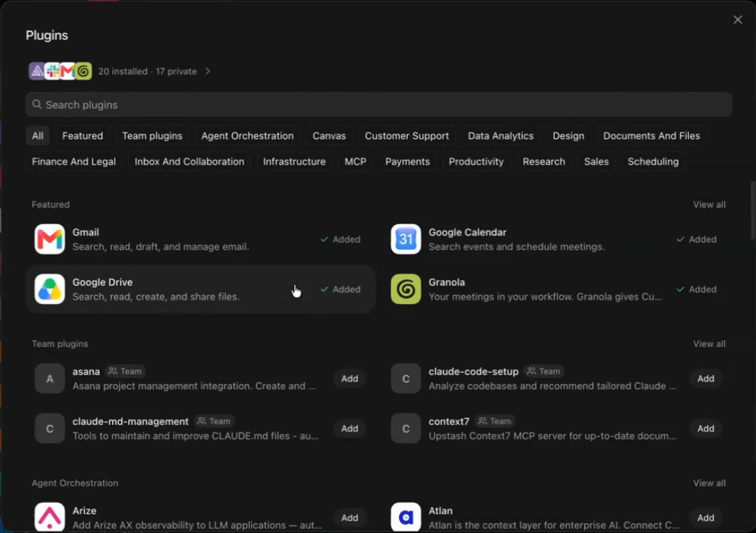Viewport: 756px width, 533px height.
Task: Click the small Granola icon in installed row
Action: (84, 71)
